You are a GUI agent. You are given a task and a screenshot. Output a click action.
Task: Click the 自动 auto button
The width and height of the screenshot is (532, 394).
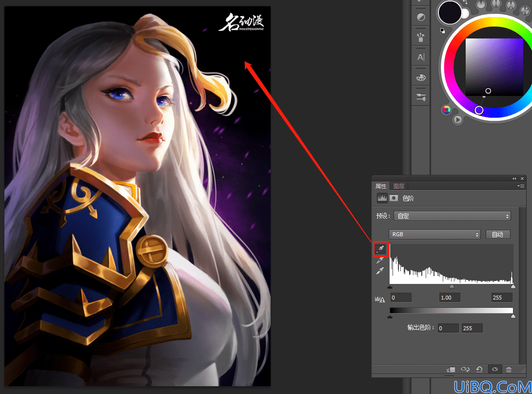498,234
